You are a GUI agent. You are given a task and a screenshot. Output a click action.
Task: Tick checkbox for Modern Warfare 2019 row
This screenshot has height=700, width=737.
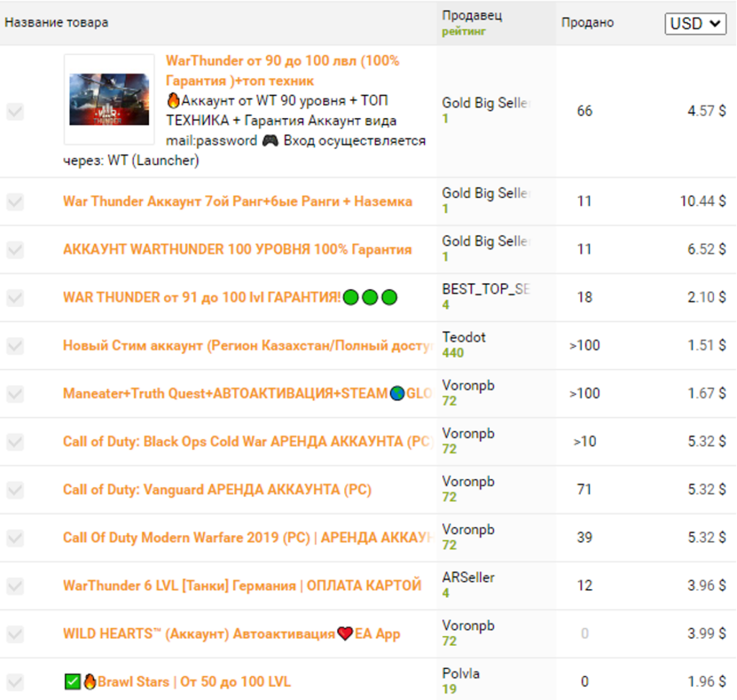[x=15, y=538]
